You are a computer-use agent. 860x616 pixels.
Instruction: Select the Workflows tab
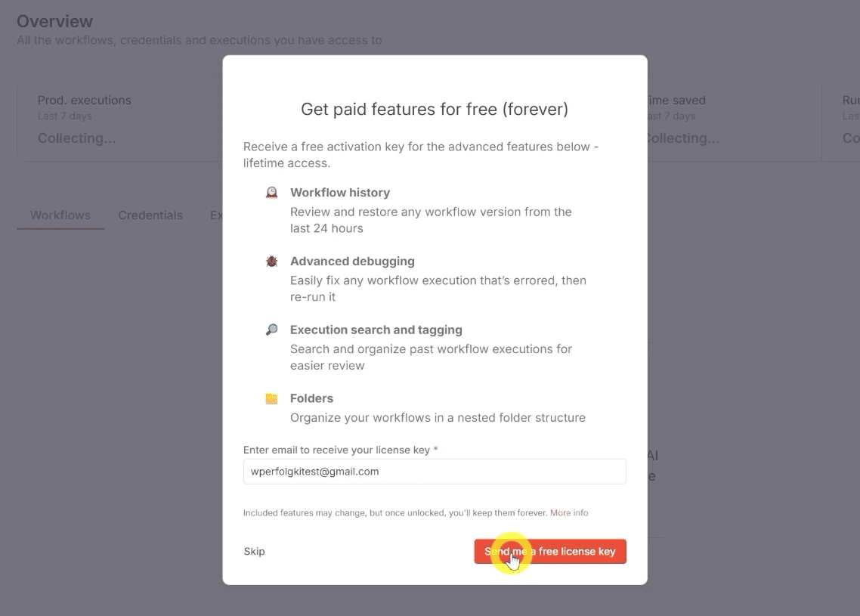pyautogui.click(x=60, y=215)
